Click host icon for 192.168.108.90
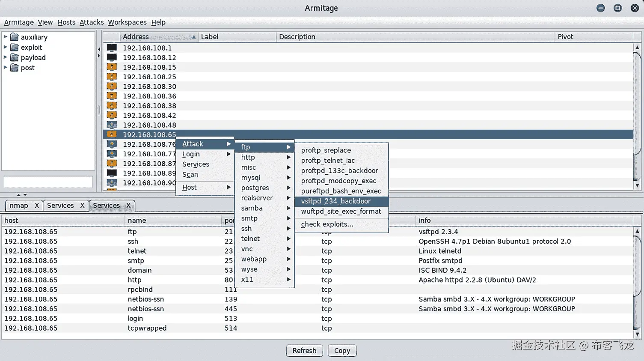 tap(112, 182)
